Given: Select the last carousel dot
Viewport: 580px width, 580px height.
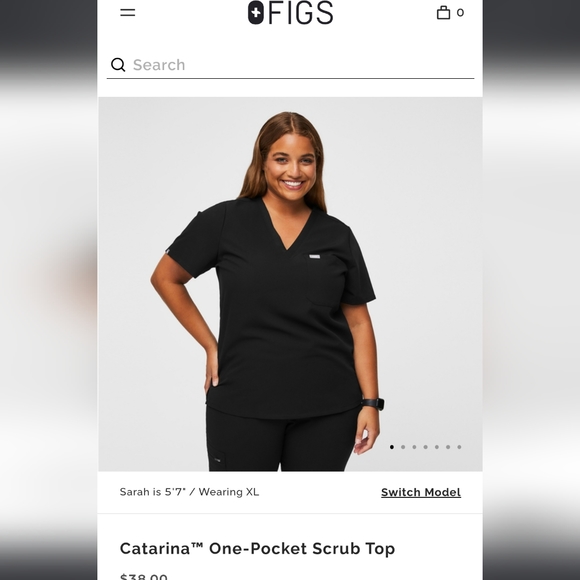Looking at the screenshot, I should [459, 447].
